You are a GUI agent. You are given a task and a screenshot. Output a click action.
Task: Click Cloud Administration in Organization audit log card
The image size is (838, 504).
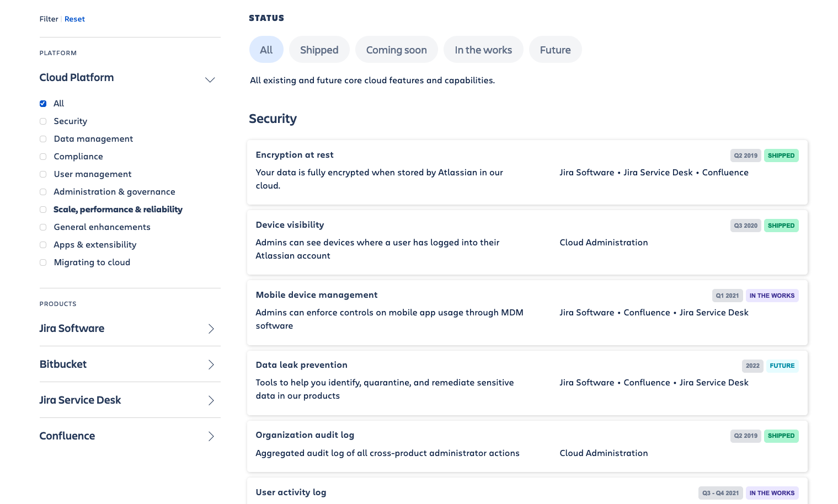(x=604, y=453)
